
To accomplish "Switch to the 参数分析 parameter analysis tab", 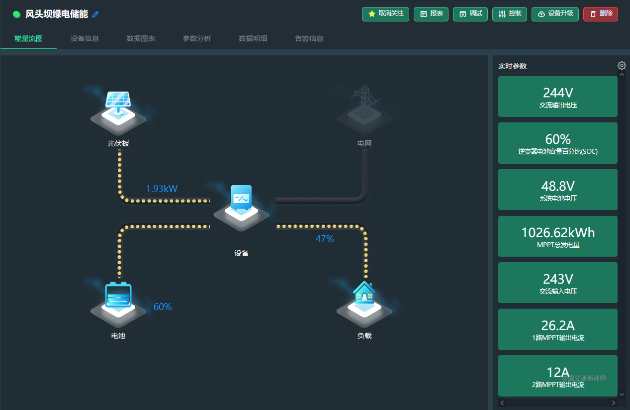I will [197, 38].
